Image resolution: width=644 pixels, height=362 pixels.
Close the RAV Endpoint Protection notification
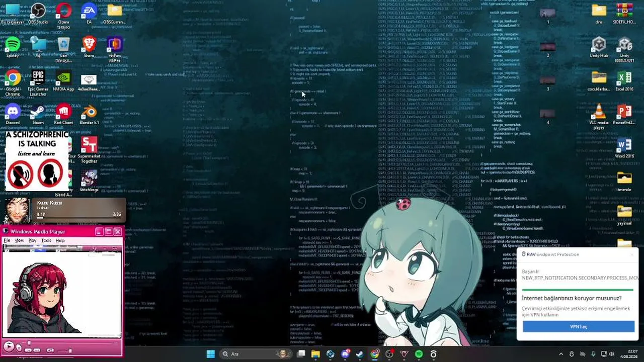632,254
